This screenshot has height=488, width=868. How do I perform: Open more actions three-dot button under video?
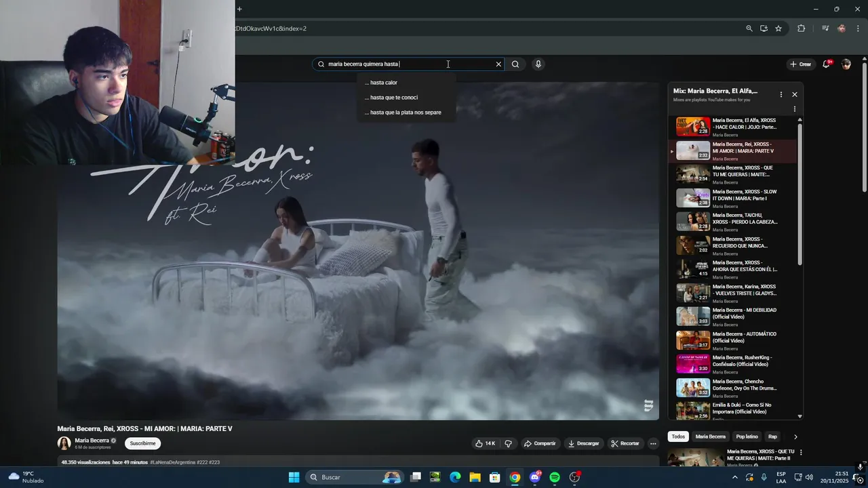tap(653, 443)
